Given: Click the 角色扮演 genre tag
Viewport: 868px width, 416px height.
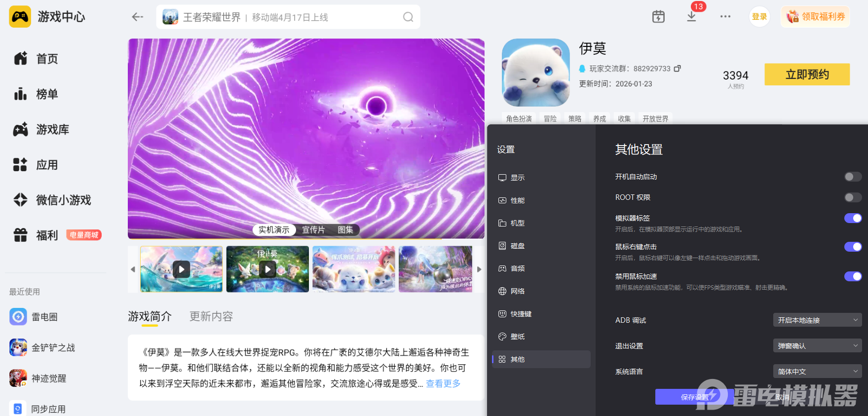Looking at the screenshot, I should (x=519, y=118).
